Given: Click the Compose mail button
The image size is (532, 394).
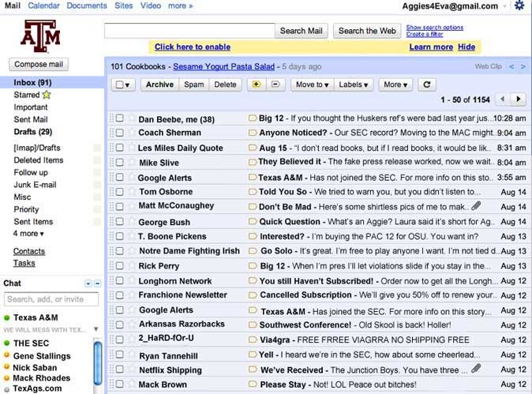Looking at the screenshot, I should pos(39,65).
